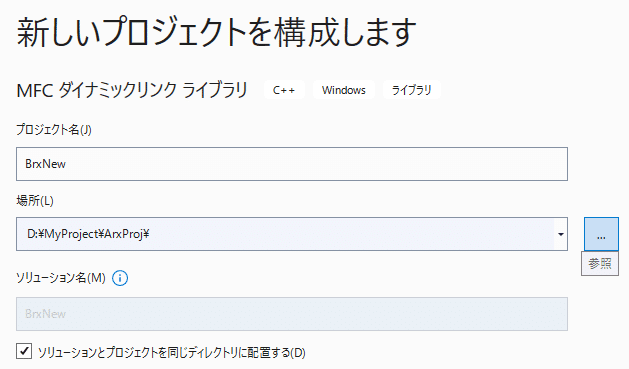Expand the 場所 location dropdown arrow
629x369 pixels.
[561, 234]
